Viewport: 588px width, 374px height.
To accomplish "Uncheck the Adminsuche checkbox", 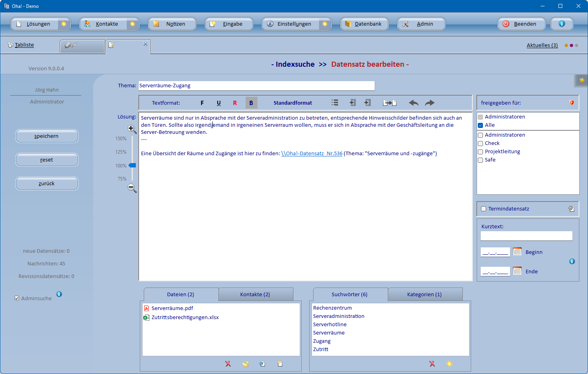I will [x=17, y=298].
